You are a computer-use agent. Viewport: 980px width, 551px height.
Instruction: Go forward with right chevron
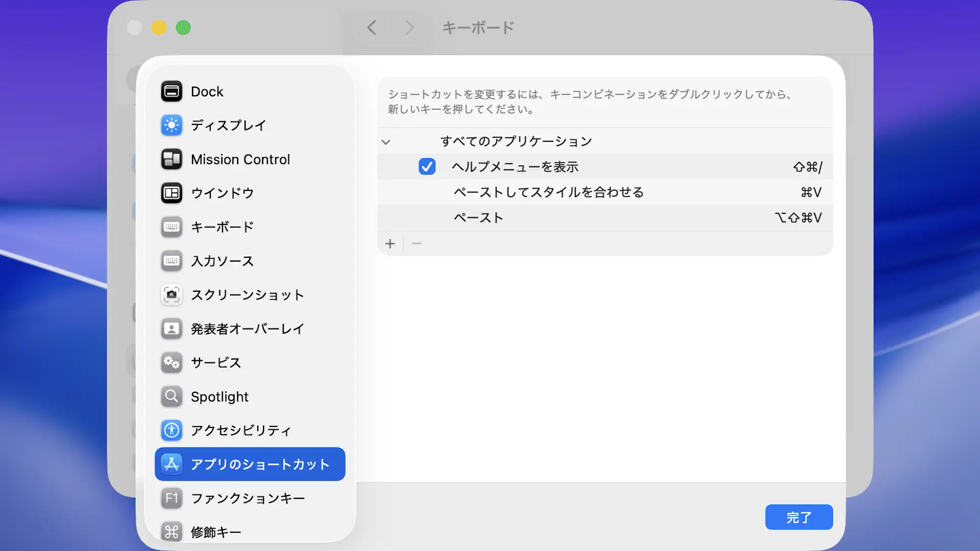click(x=409, y=28)
